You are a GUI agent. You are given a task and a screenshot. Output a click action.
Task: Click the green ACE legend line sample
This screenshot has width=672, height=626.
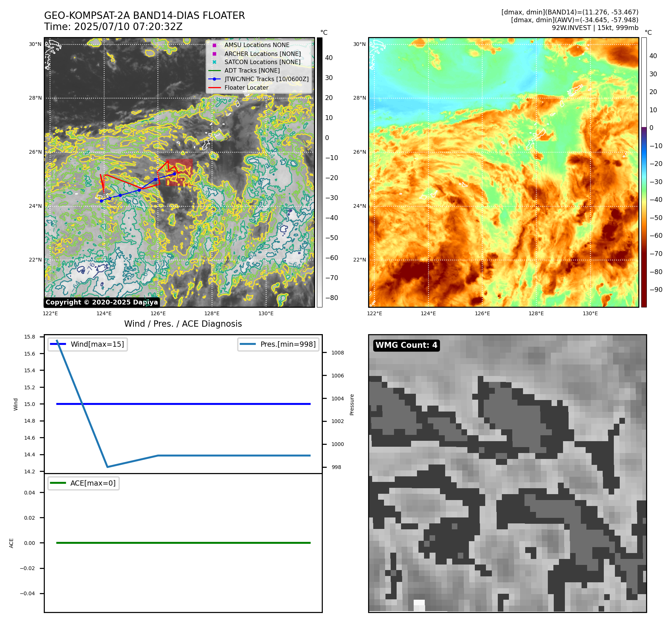tap(58, 483)
